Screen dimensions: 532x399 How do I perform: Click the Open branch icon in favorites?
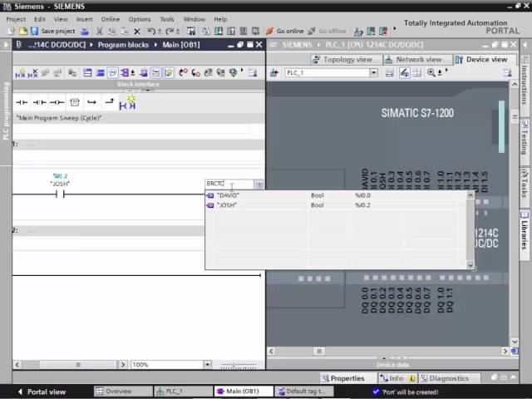pyautogui.click(x=91, y=102)
